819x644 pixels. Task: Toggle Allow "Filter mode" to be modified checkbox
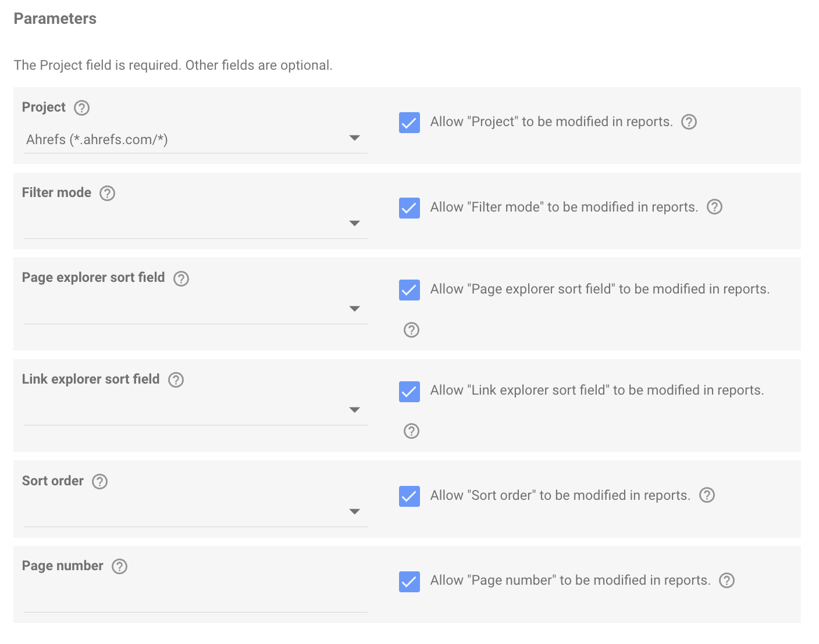409,207
